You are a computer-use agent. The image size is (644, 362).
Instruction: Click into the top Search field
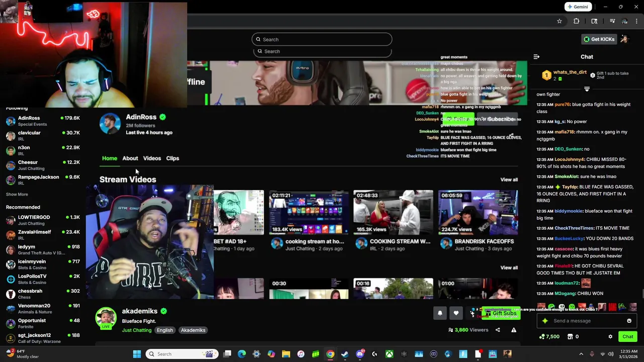[322, 39]
